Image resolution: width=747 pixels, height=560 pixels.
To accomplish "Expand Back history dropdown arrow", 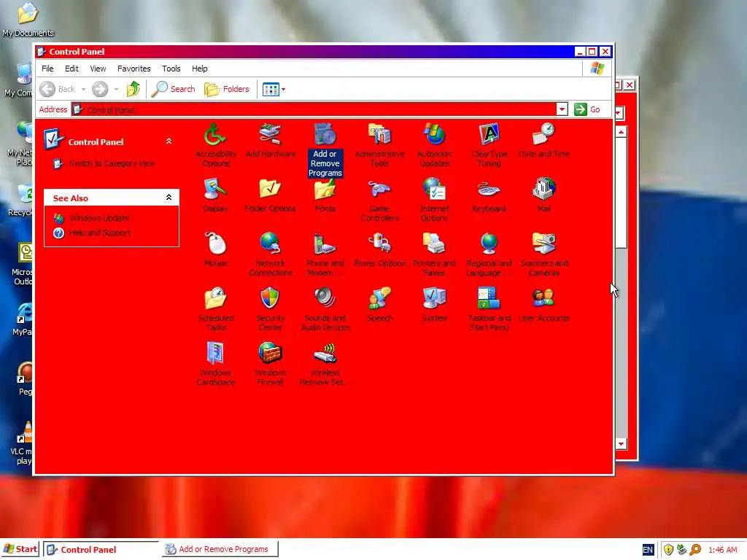I will click(83, 89).
